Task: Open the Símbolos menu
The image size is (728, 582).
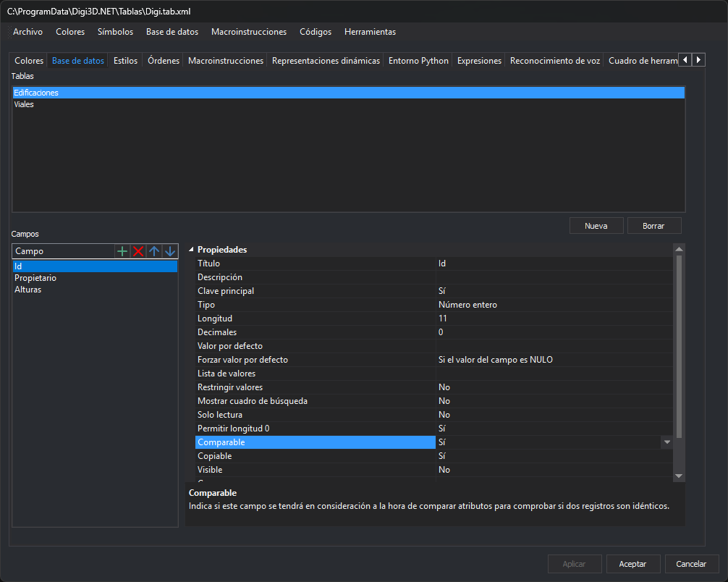Action: point(115,32)
